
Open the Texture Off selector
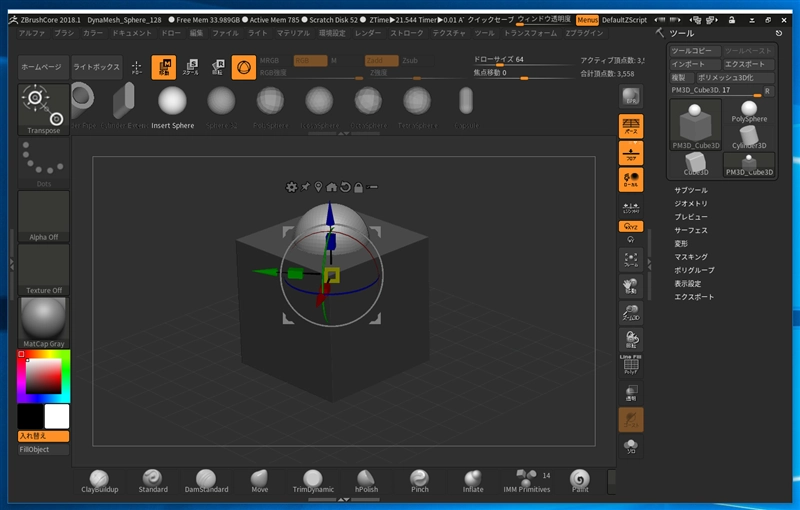click(43, 269)
